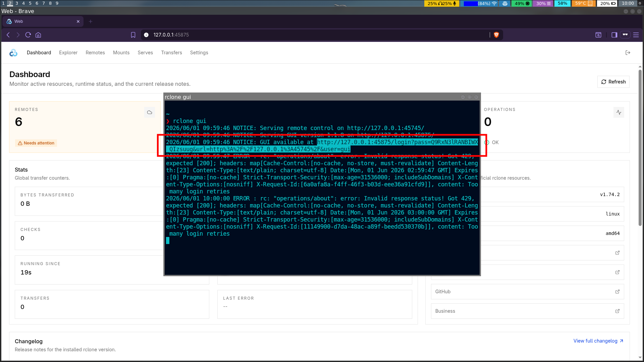Click the 'rclone gui' command in terminal

(190, 121)
